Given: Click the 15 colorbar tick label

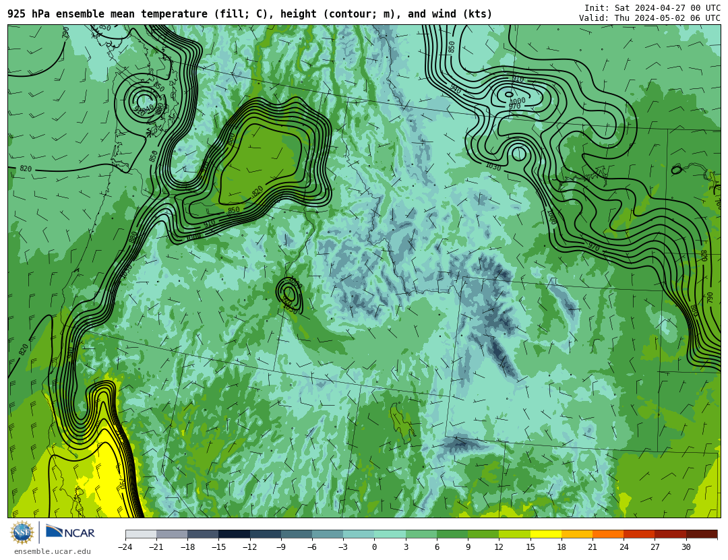Looking at the screenshot, I should click(530, 547).
